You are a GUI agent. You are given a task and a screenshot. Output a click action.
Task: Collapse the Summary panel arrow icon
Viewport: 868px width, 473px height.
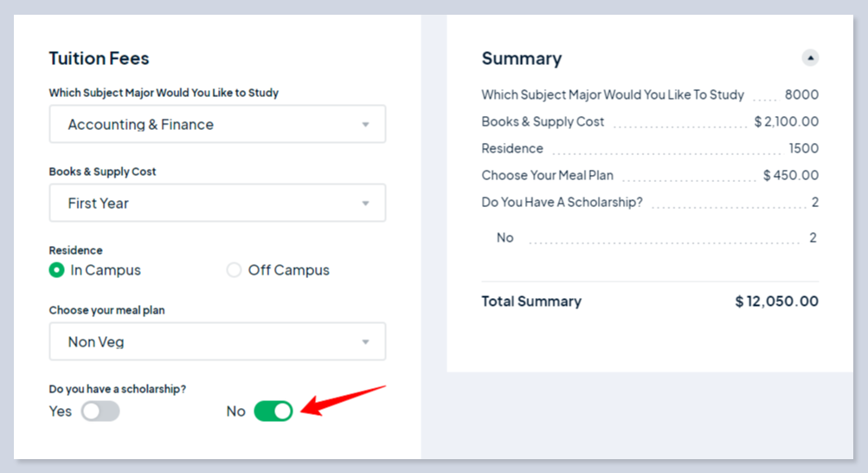[x=810, y=58]
